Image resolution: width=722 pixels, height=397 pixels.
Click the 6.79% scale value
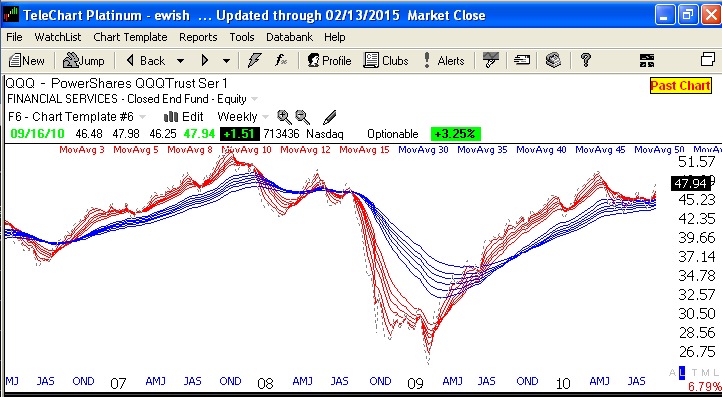(x=704, y=387)
